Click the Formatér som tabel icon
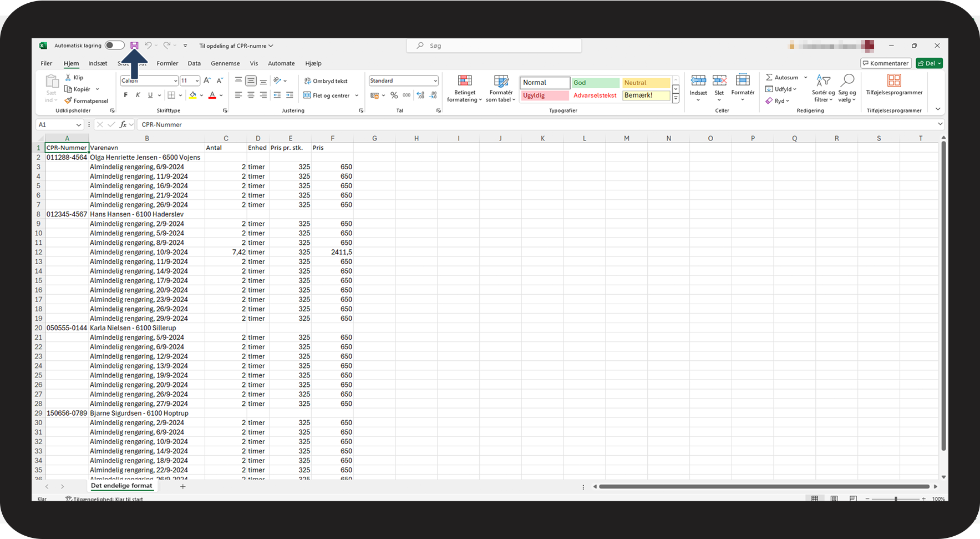This screenshot has height=539, width=980. [x=501, y=88]
